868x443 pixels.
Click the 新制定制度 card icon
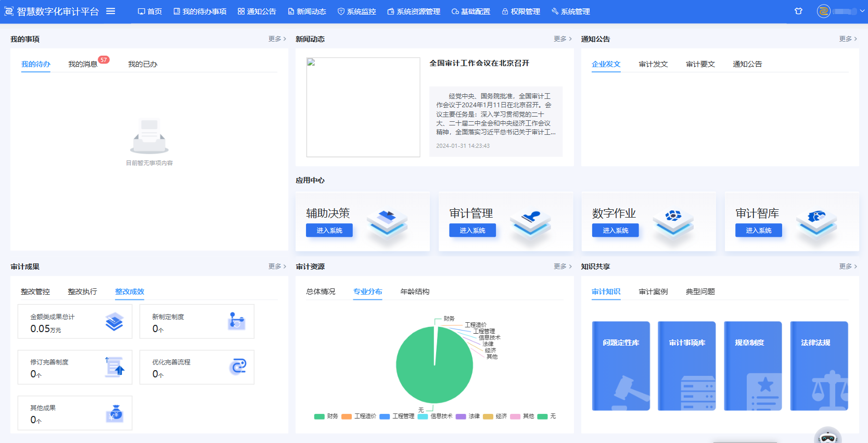point(237,321)
